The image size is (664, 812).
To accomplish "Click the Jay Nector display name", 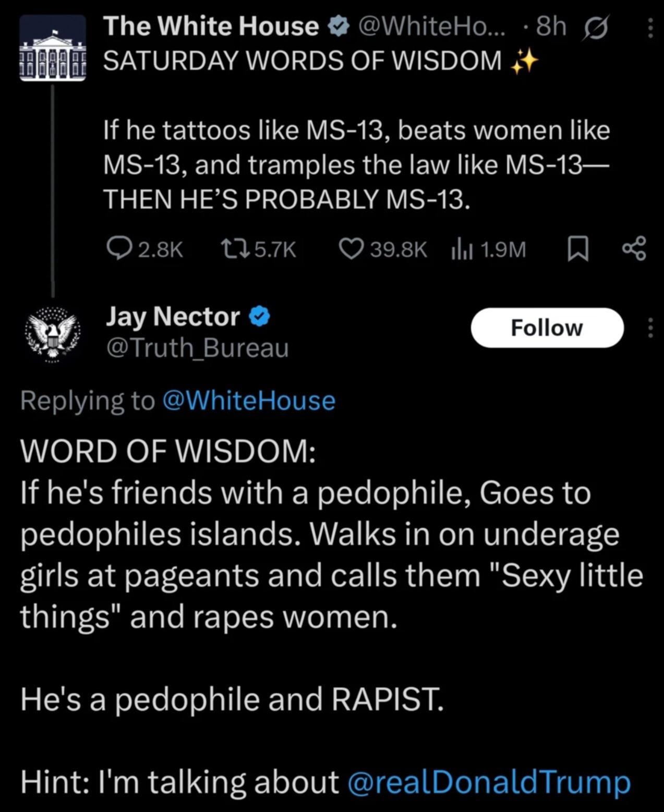I will click(173, 317).
